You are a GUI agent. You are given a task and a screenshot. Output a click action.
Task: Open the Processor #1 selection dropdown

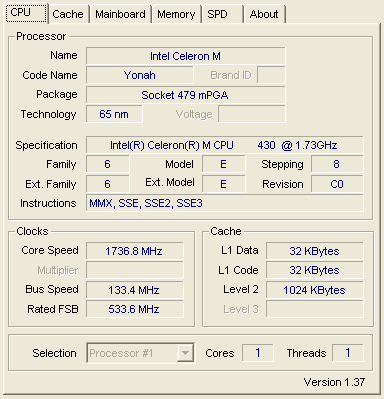point(140,353)
